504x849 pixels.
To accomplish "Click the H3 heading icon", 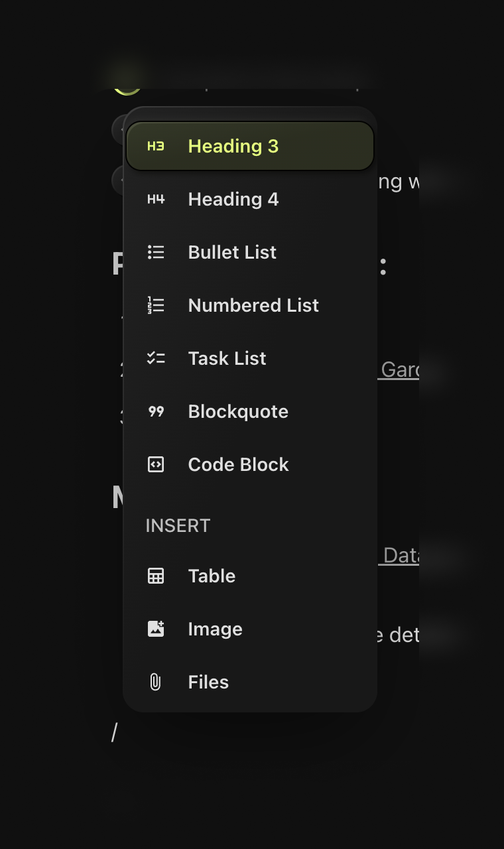I will pyautogui.click(x=156, y=147).
